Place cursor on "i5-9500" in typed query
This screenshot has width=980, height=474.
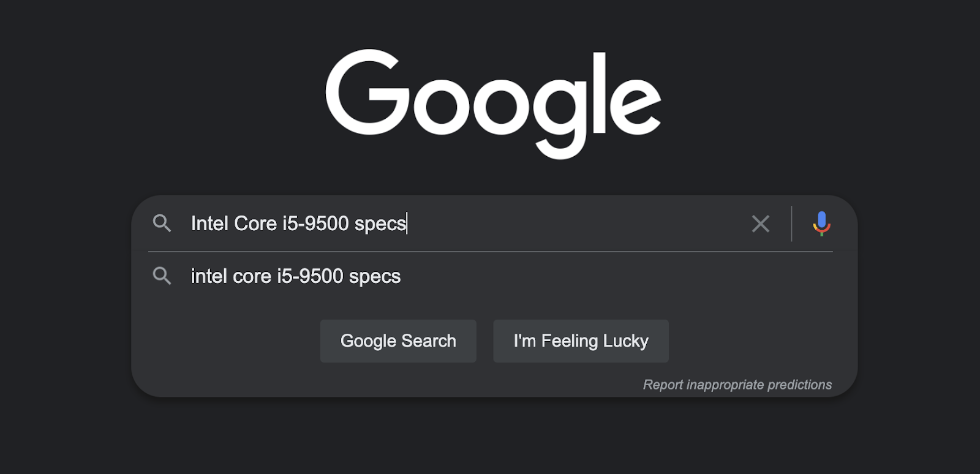coord(315,224)
